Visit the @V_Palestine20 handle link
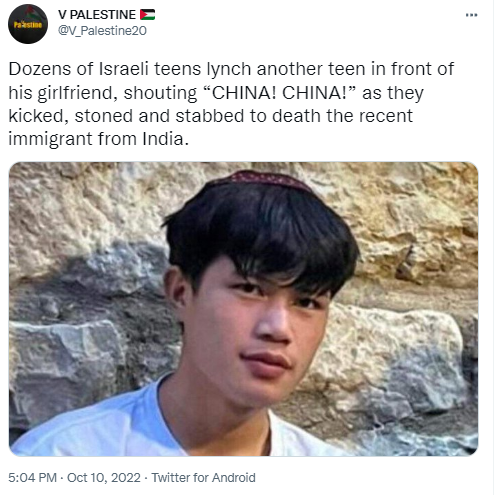496x495 pixels. [102, 31]
